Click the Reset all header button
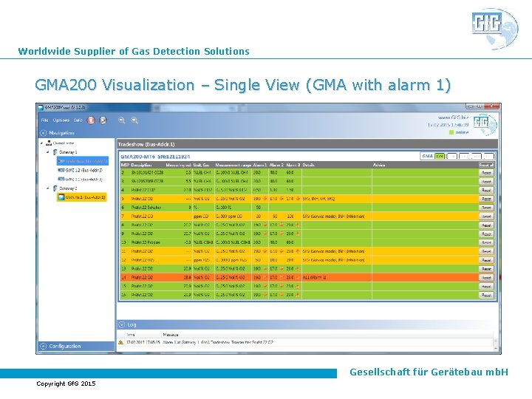 point(486,165)
